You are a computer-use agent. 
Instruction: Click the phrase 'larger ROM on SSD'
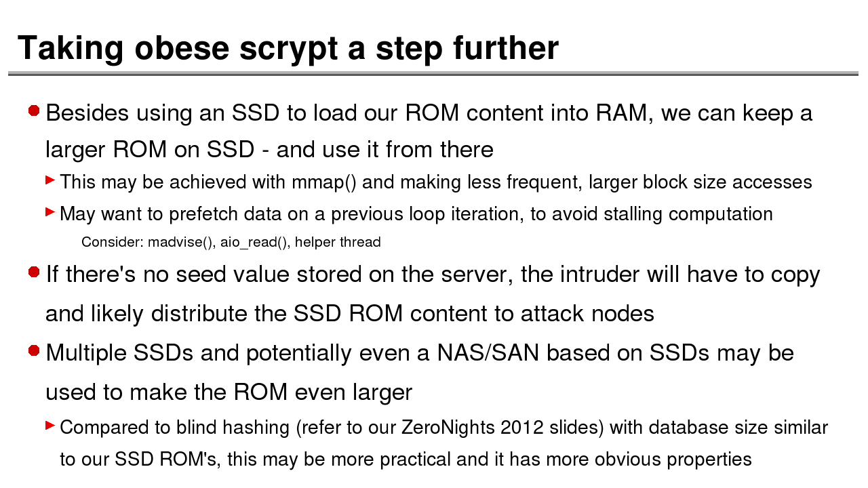click(x=149, y=149)
